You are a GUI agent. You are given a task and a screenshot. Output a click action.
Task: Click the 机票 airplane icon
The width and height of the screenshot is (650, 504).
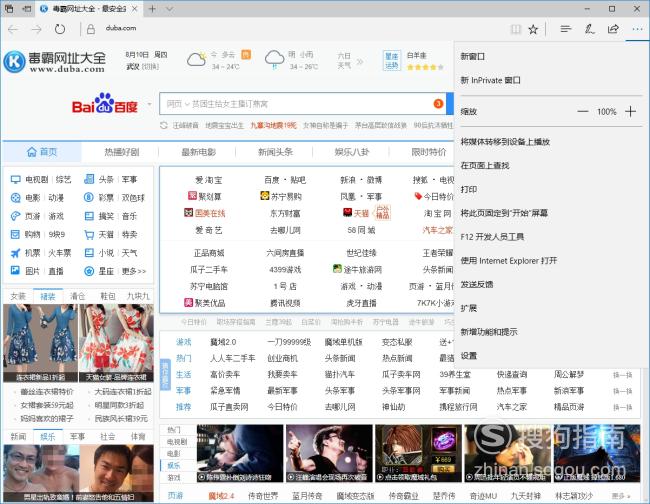pyautogui.click(x=15, y=253)
